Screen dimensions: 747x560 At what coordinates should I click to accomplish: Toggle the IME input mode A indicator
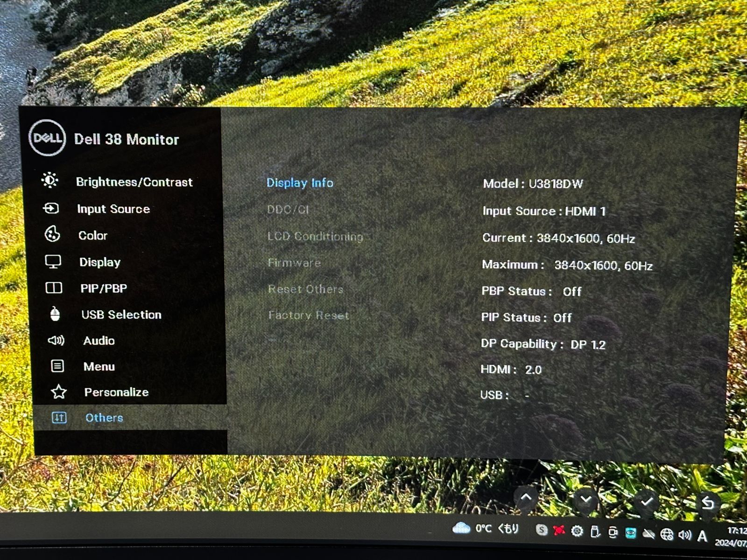coord(702,536)
